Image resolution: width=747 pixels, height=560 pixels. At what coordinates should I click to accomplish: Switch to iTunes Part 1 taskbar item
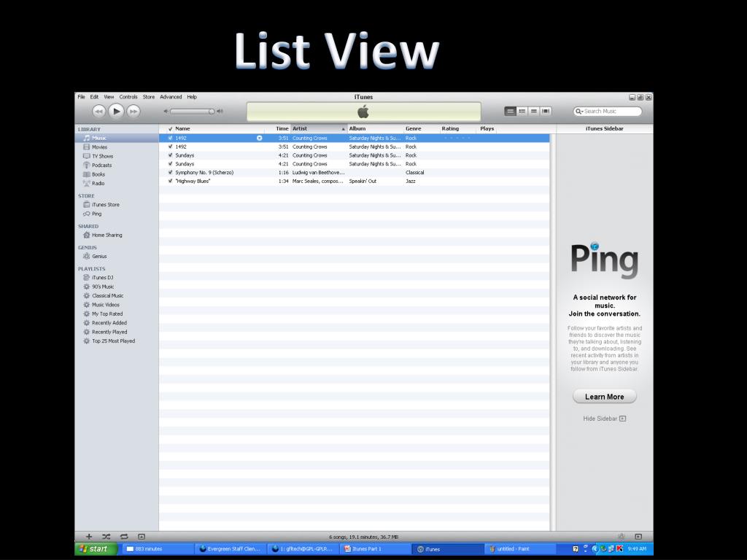click(x=375, y=549)
